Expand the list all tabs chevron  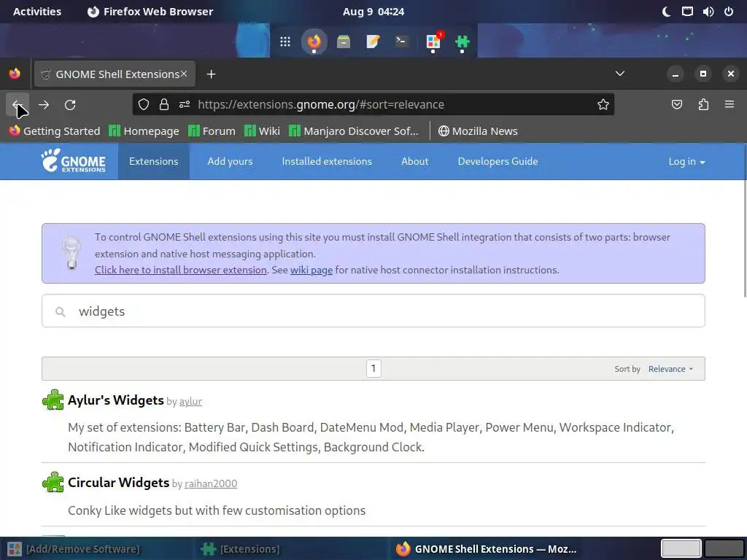pyautogui.click(x=620, y=74)
